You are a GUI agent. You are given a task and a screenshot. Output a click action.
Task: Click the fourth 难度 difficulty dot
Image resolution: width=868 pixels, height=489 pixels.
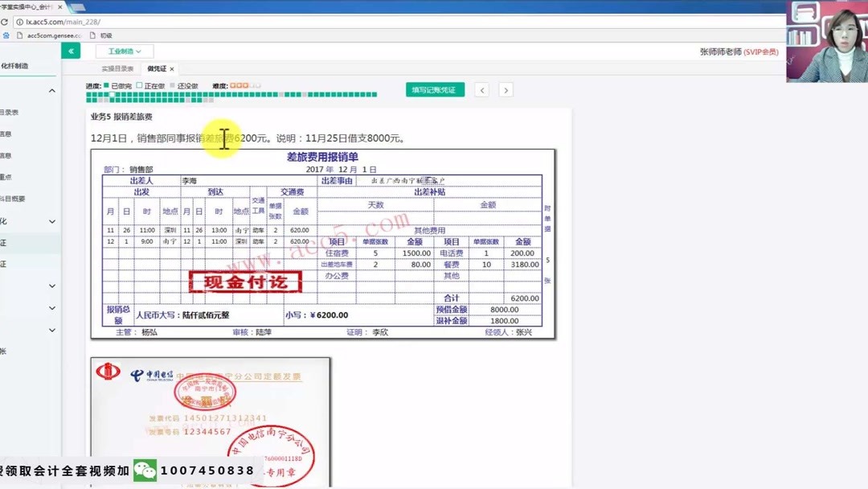[x=252, y=85]
